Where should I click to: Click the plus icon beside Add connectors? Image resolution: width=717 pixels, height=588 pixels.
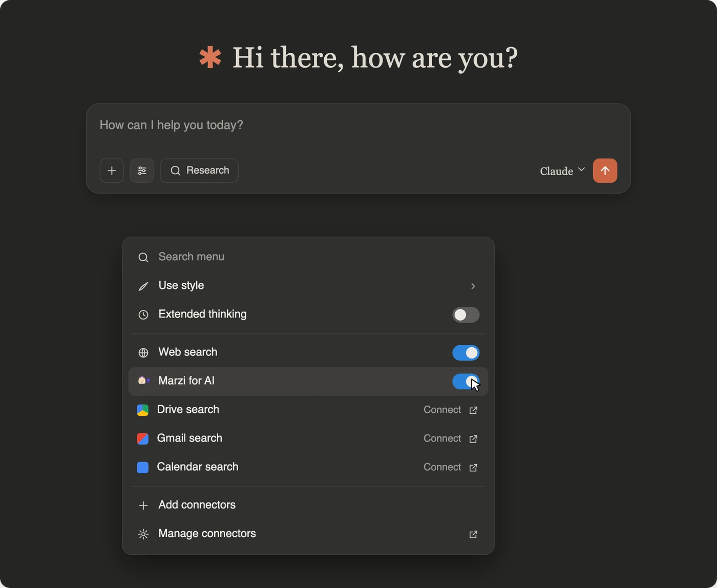(143, 506)
